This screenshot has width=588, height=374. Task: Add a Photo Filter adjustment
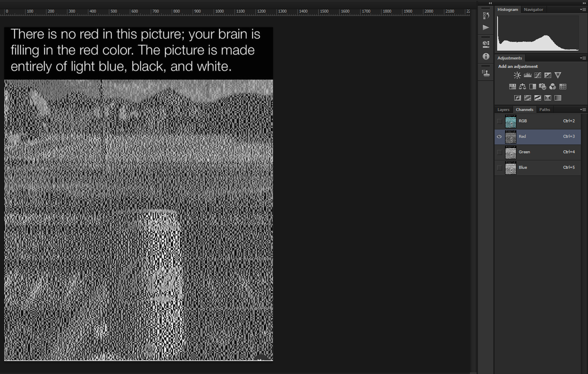[542, 87]
